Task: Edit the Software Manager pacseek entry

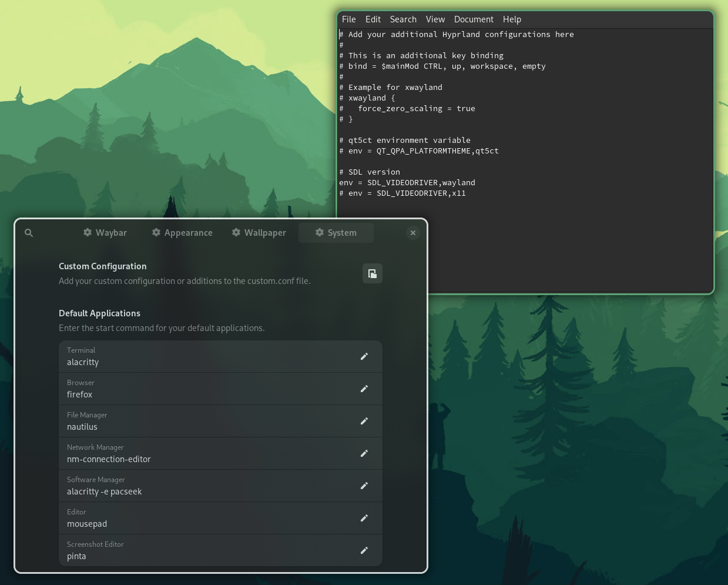Action: (364, 486)
